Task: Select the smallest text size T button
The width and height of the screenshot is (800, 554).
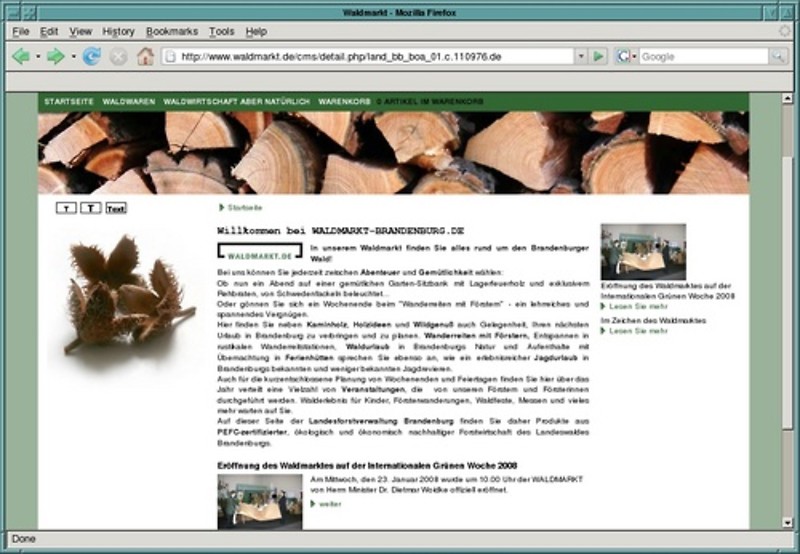Action: coord(66,208)
